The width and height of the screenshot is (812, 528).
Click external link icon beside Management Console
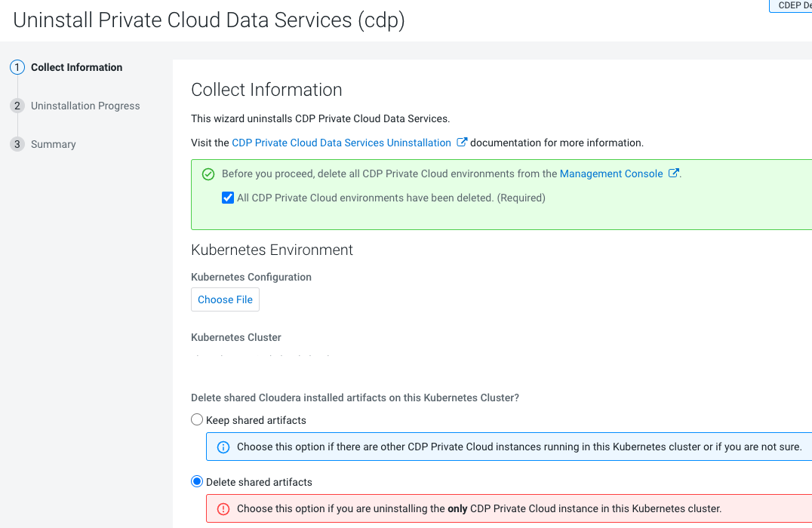[674, 173]
